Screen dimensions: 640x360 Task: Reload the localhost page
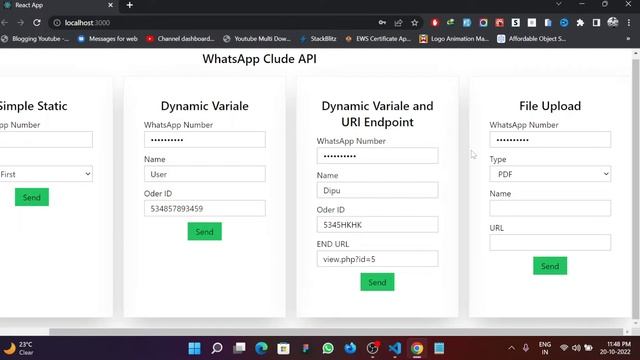(x=37, y=23)
